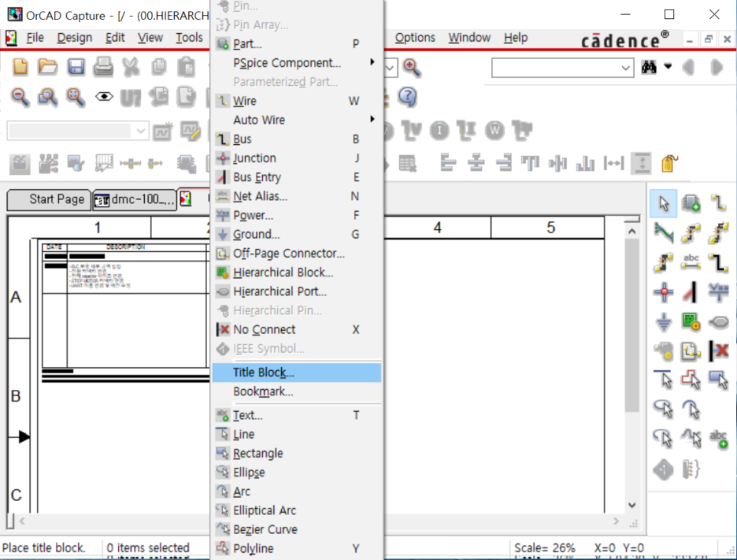Image resolution: width=737 pixels, height=560 pixels.
Task: Select Hierarchical Block... menu entry
Action: tap(297, 273)
